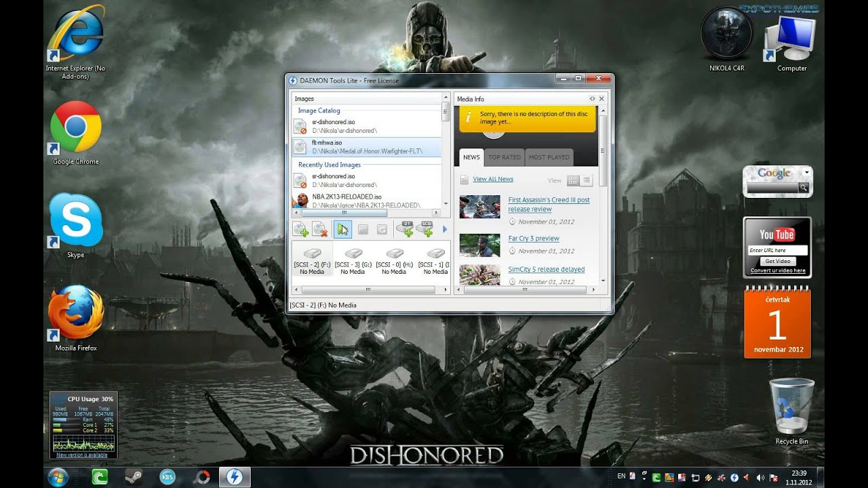Click the greyed Unmount square icon
The image size is (868, 488).
pos(363,230)
